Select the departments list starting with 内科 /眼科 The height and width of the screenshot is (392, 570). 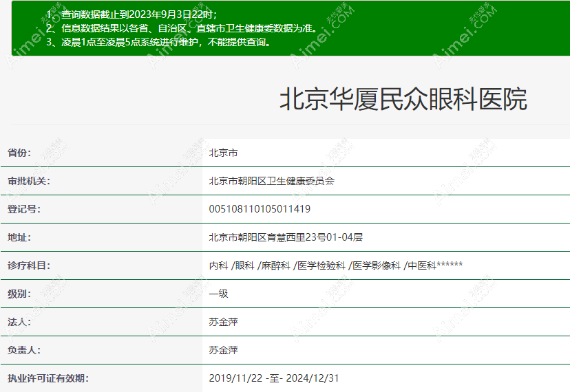tap(336, 265)
